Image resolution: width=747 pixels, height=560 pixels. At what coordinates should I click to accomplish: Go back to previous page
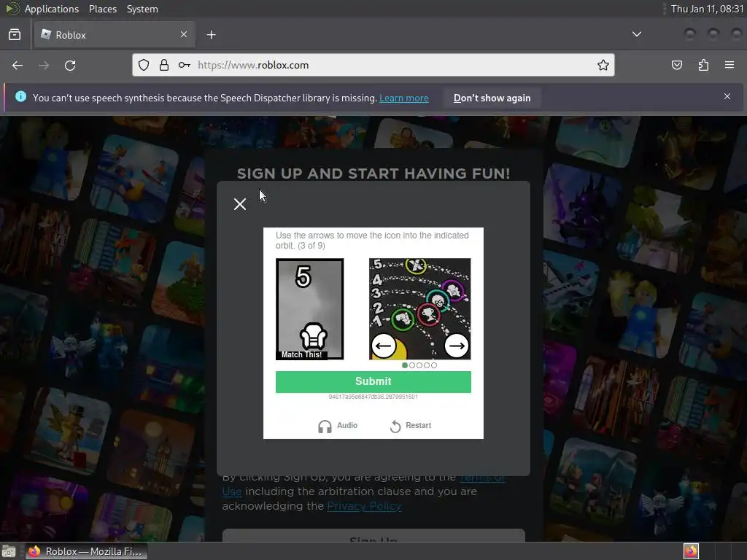pos(18,65)
